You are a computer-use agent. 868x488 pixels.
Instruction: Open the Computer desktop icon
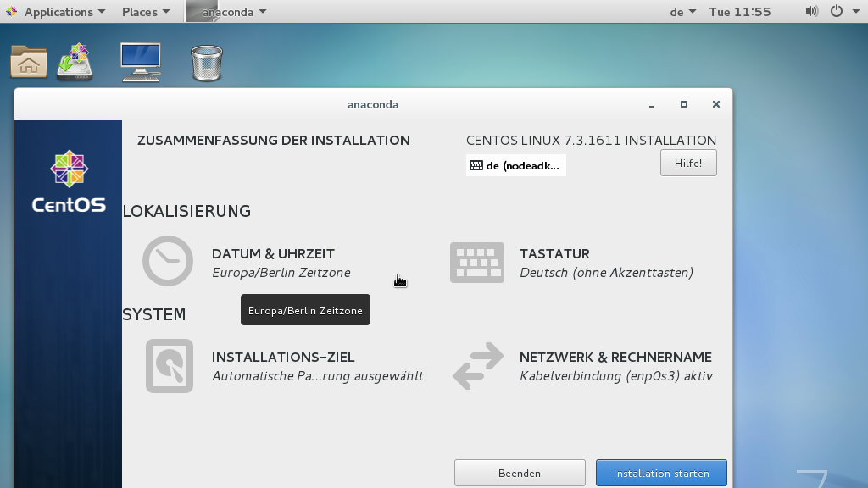point(141,63)
